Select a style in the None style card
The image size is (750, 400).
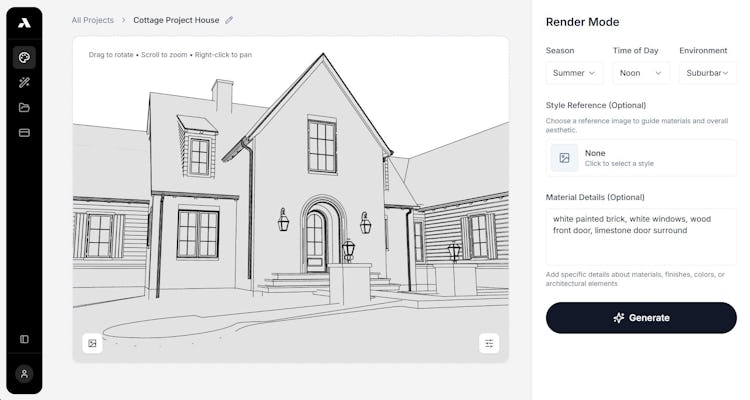tap(641, 158)
